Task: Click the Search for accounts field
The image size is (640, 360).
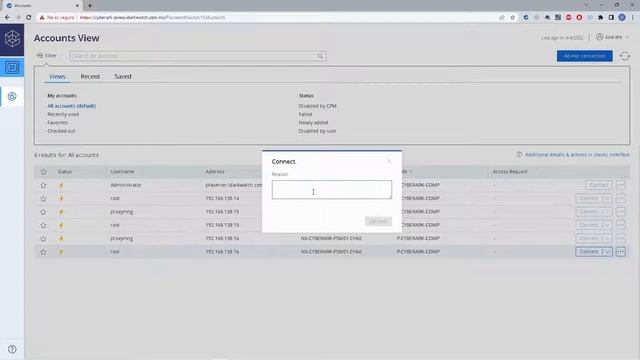Action: [198, 56]
